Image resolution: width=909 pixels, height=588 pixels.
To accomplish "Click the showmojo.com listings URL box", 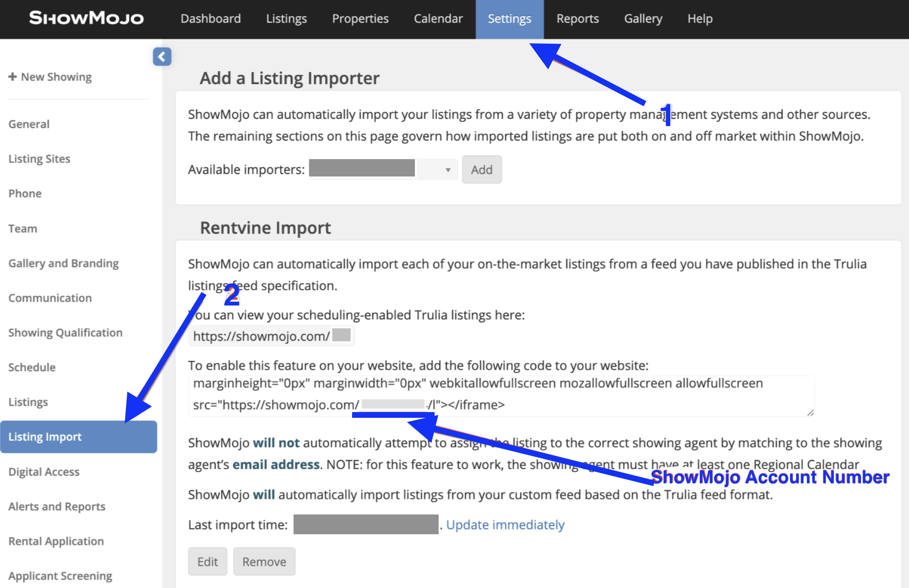I will tap(271, 336).
